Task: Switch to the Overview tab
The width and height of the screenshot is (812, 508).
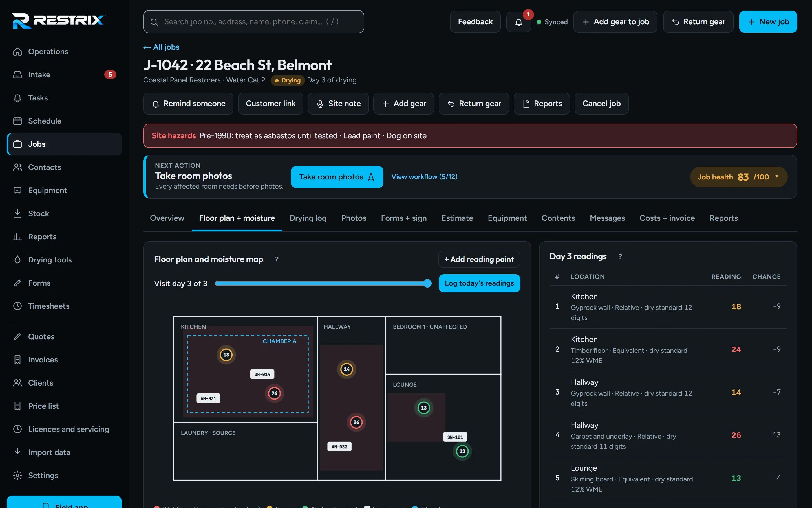Action: pos(167,218)
